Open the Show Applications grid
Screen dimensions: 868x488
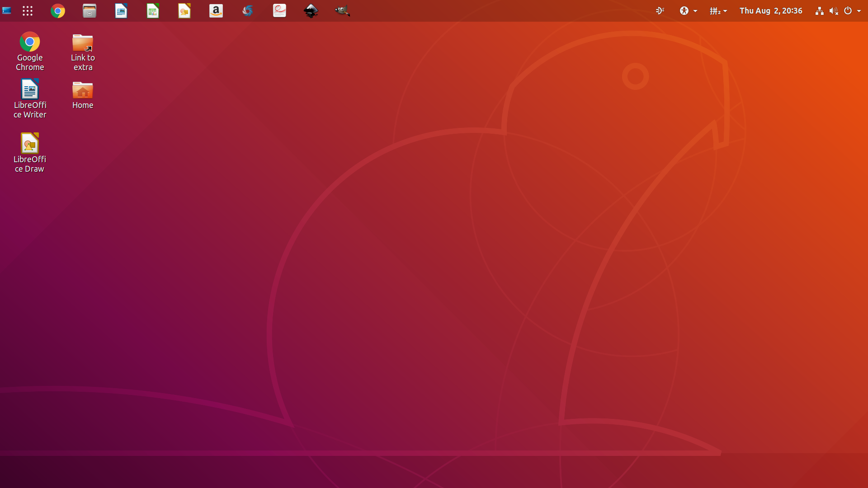tap(28, 11)
